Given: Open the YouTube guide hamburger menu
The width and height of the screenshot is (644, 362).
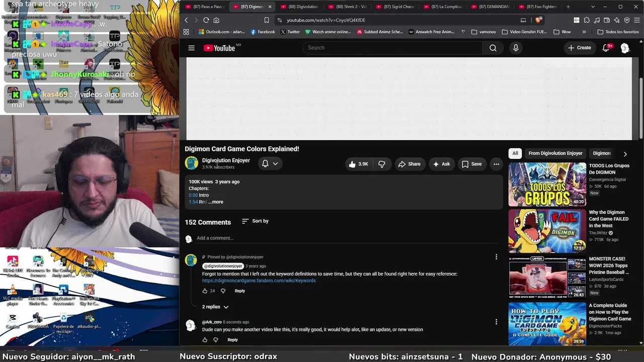Looking at the screenshot, I should [x=191, y=48].
